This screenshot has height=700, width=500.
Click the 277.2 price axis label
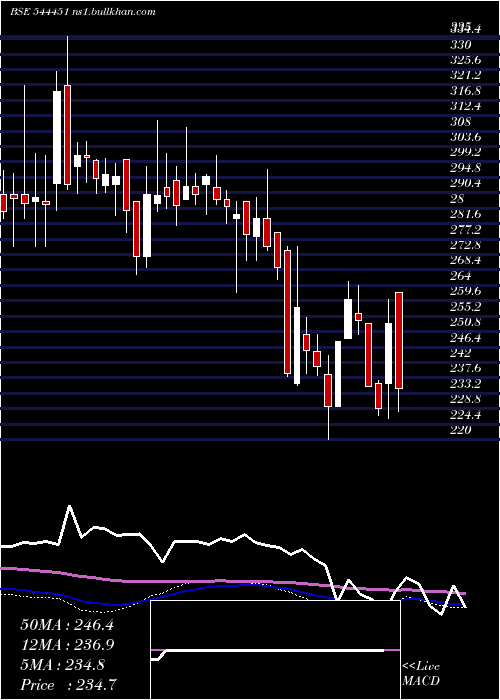pyautogui.click(x=465, y=229)
